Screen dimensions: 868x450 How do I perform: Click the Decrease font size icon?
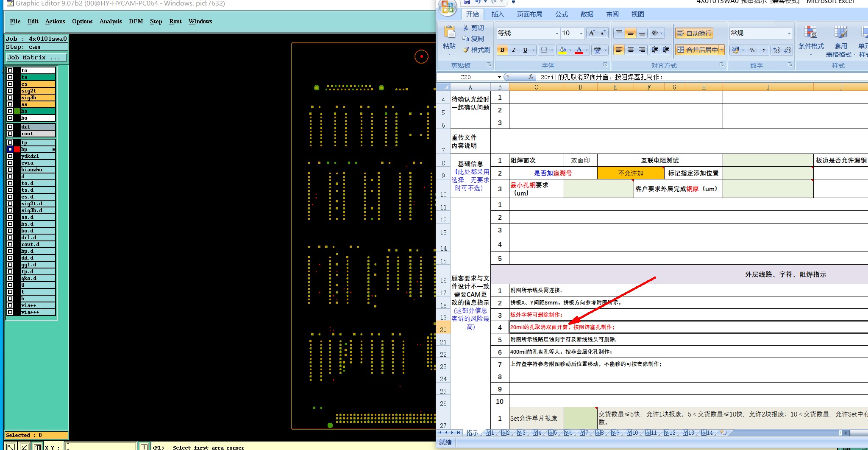click(603, 33)
